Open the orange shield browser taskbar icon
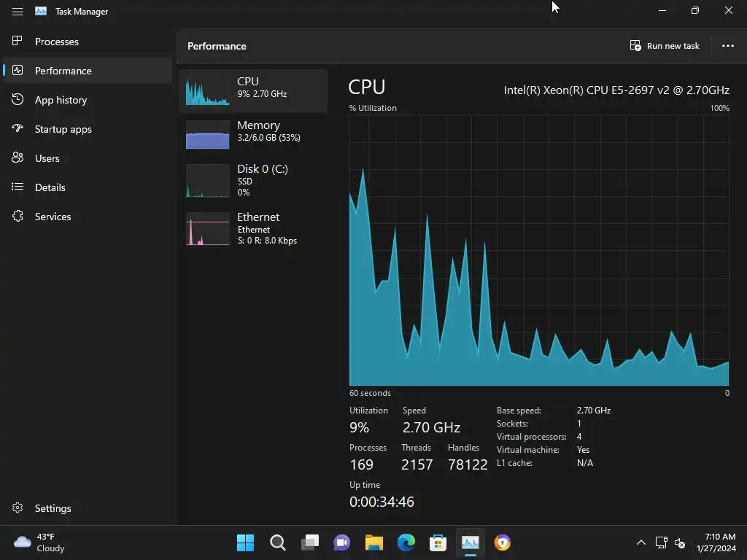The width and height of the screenshot is (747, 560). pos(502,542)
